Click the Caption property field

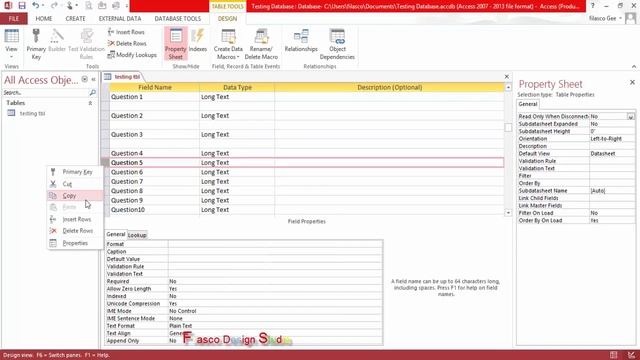click(276, 251)
